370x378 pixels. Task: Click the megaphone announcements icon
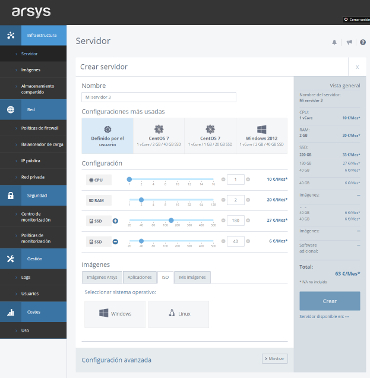coord(349,42)
